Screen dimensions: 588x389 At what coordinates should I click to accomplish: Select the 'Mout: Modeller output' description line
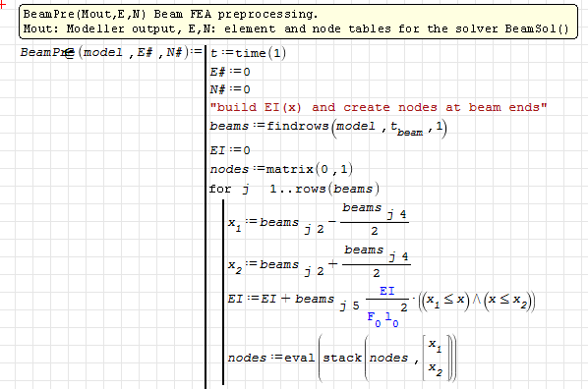296,28
